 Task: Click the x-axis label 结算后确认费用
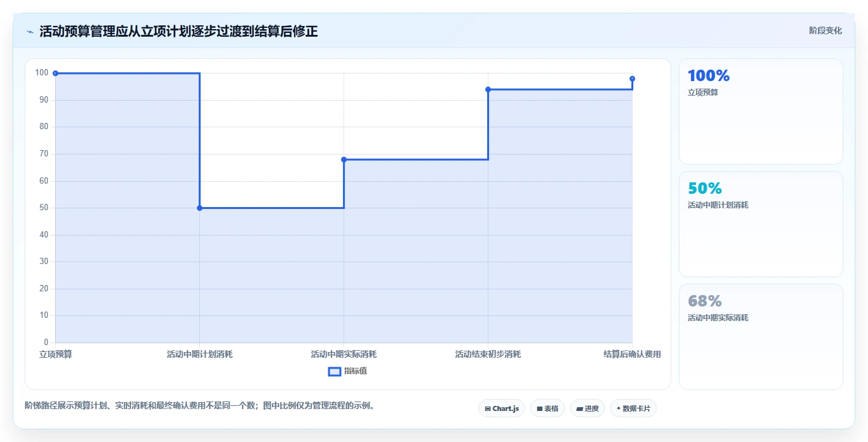click(632, 354)
